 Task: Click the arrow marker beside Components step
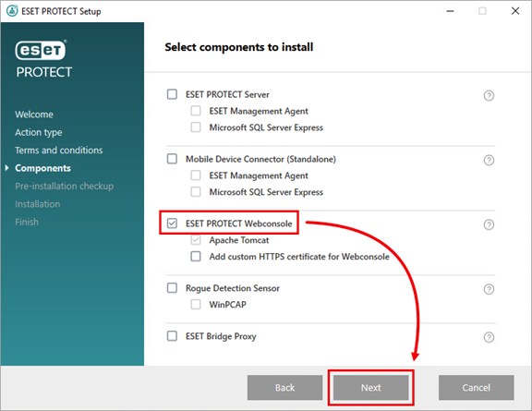(x=6, y=168)
